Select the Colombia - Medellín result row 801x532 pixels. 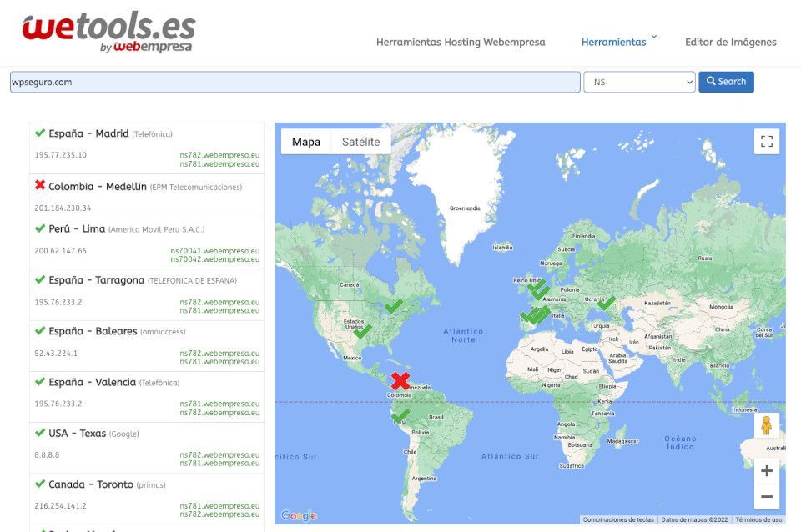pyautogui.click(x=147, y=196)
